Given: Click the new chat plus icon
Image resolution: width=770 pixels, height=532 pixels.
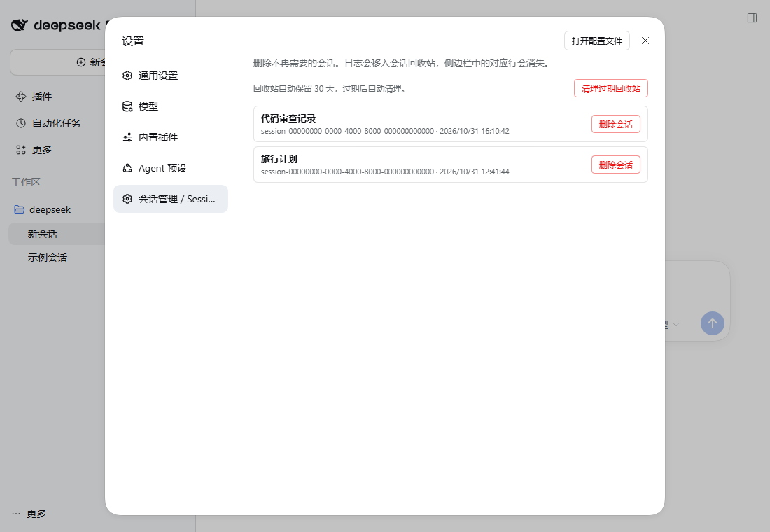Looking at the screenshot, I should pyautogui.click(x=81, y=62).
